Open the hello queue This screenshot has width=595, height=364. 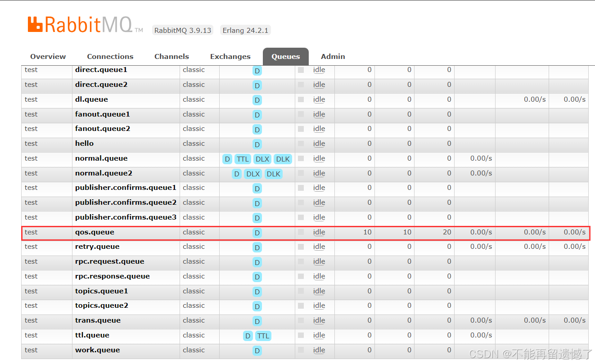[x=84, y=144]
